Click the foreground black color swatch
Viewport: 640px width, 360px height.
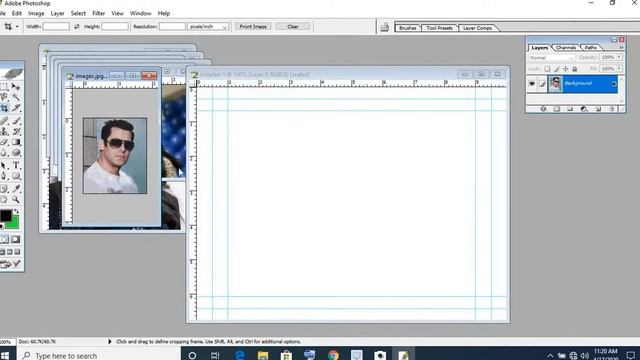click(x=5, y=216)
